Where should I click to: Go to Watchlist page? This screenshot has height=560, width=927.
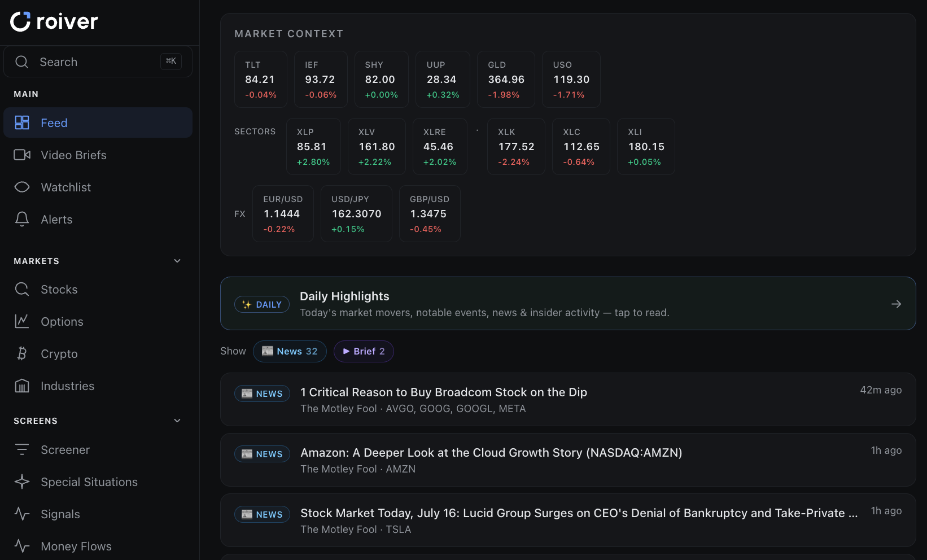click(98, 187)
